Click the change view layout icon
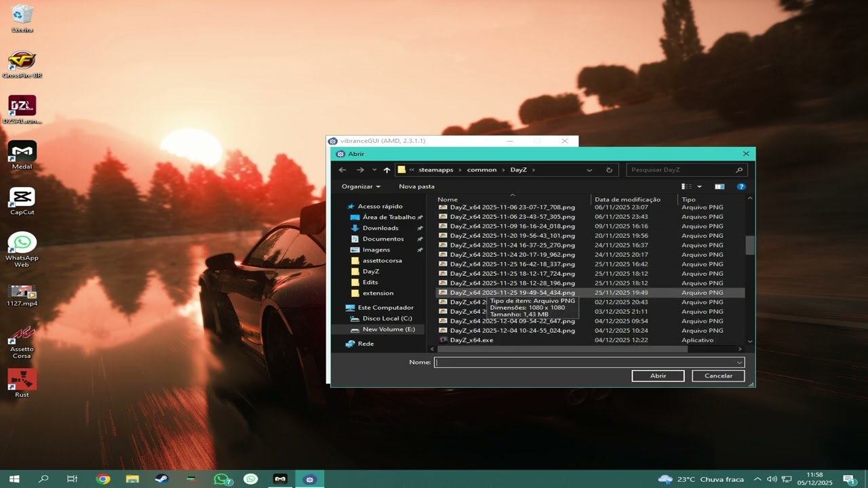The height and width of the screenshot is (488, 868). pos(686,186)
